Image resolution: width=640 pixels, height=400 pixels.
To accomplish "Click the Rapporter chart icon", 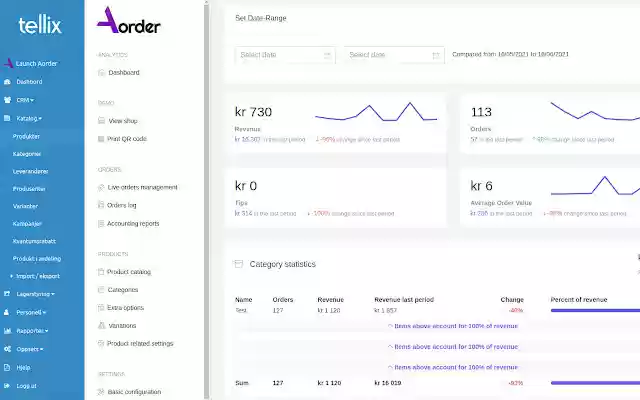I will pyautogui.click(x=7, y=331).
